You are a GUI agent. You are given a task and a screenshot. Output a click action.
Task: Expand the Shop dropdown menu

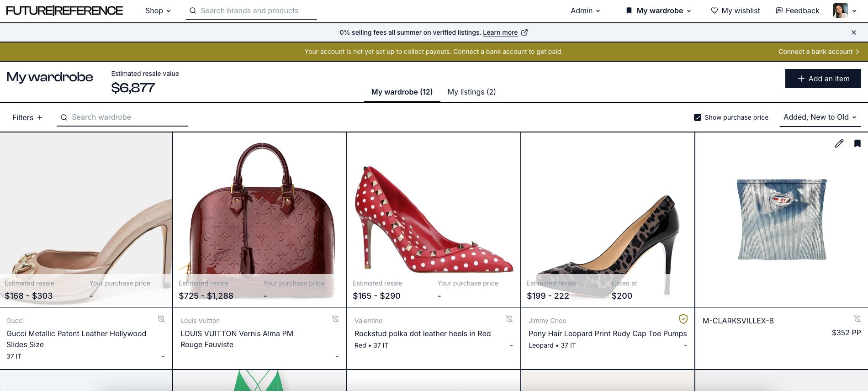coord(158,11)
